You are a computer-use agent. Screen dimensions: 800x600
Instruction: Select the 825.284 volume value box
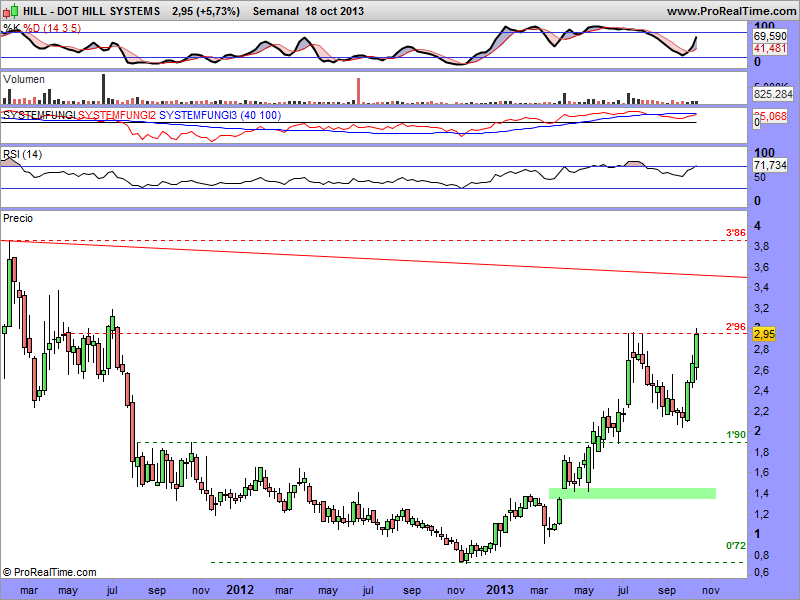773,94
